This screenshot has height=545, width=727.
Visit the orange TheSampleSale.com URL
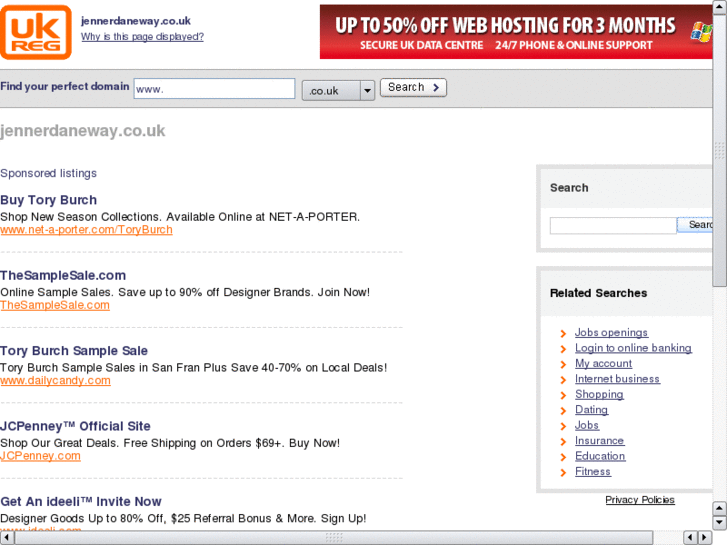click(55, 305)
